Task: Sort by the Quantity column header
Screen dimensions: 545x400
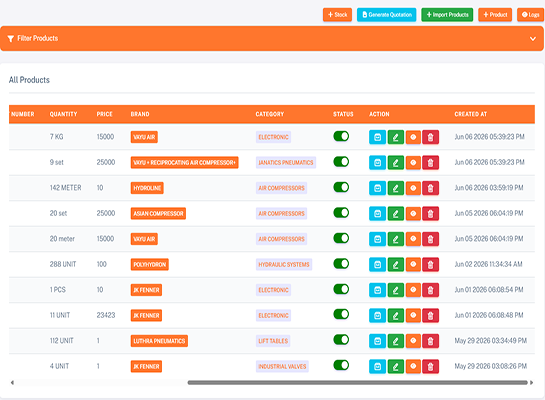Action: (63, 114)
